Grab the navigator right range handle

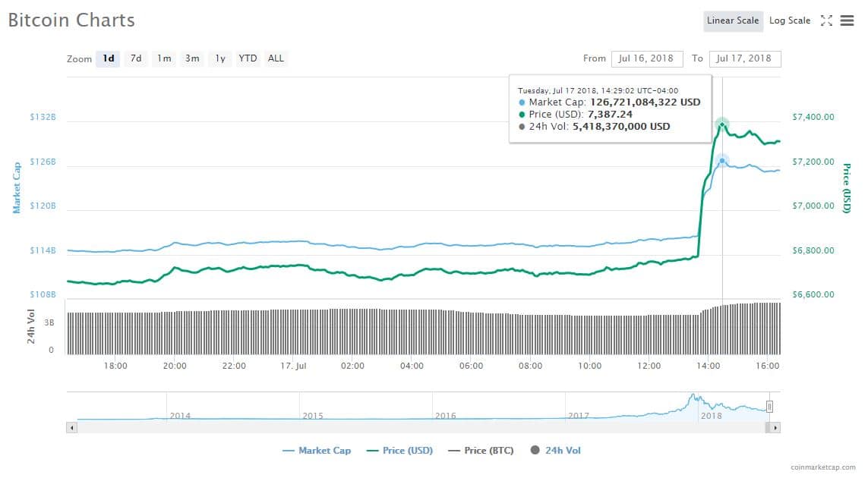(x=769, y=407)
